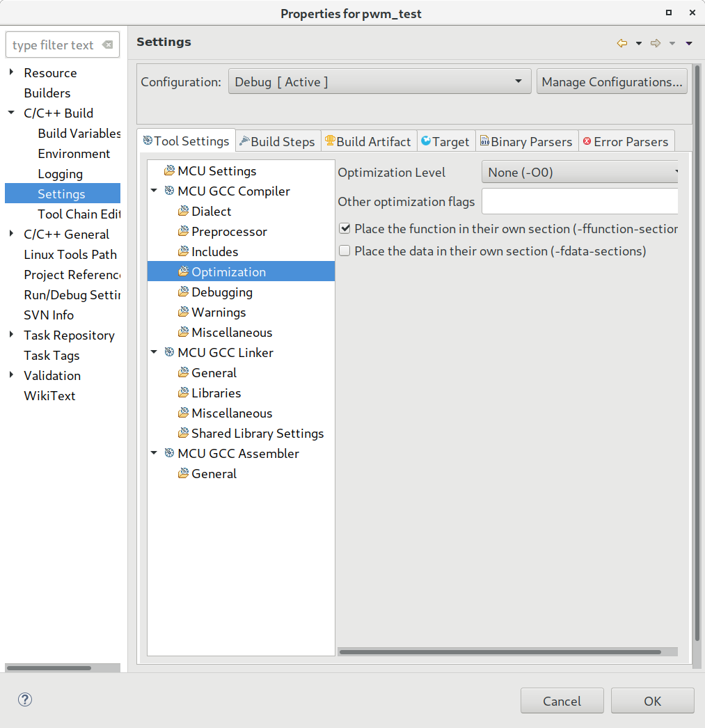Click the MCU GCC Assembler tool icon
The height and width of the screenshot is (728, 705).
pos(170,453)
